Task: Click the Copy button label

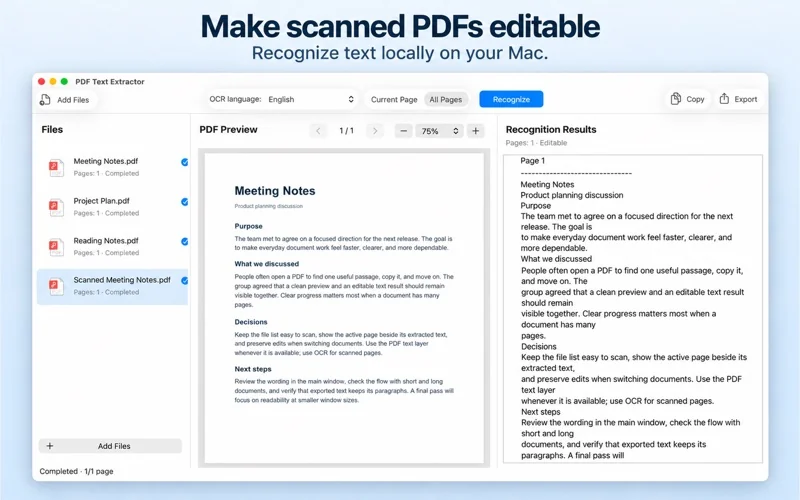Action: (695, 99)
